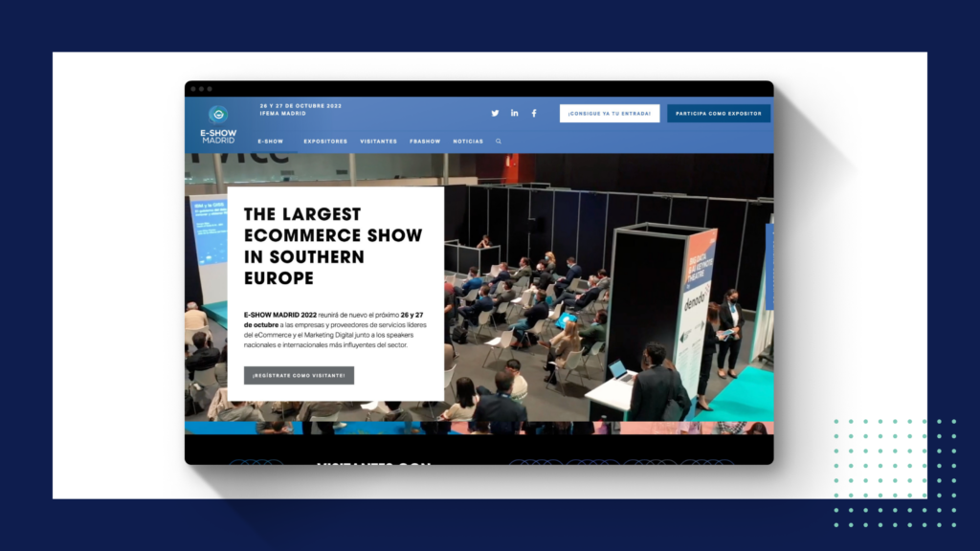
Task: Click the PARTICIPA COMO EXPOSITOR button
Action: tap(719, 113)
